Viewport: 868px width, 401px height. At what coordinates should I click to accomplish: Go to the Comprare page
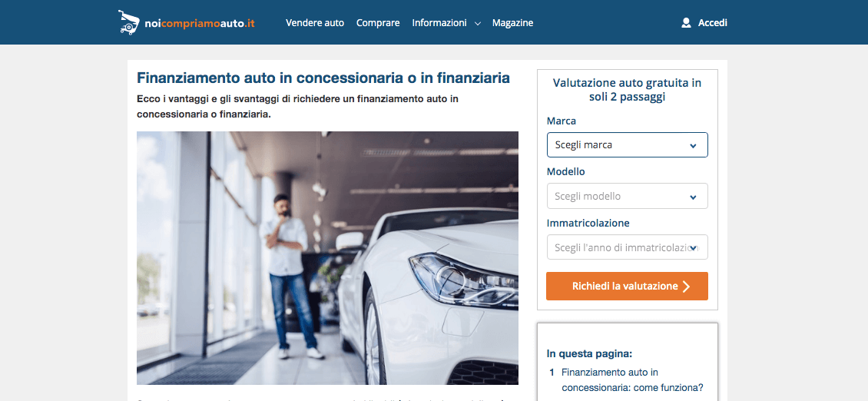378,23
